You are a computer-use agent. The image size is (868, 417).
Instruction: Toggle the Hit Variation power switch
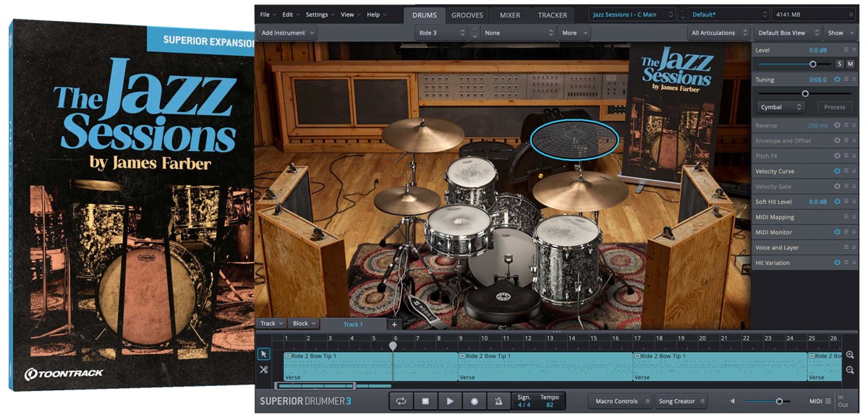(837, 262)
